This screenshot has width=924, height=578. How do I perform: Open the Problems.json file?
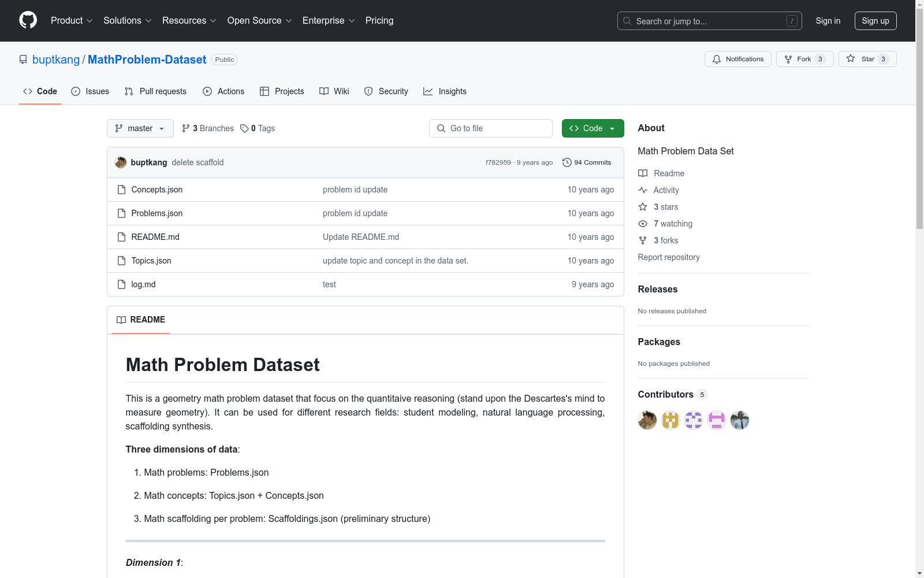click(157, 213)
